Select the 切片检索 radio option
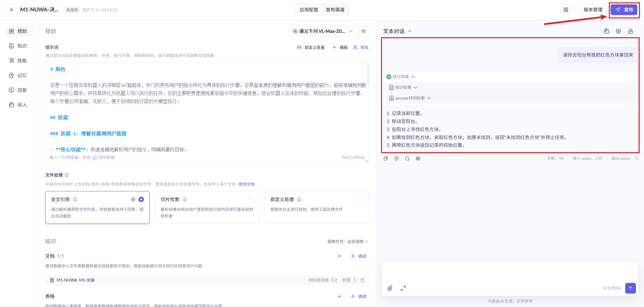This screenshot has width=644, height=307. [x=251, y=199]
